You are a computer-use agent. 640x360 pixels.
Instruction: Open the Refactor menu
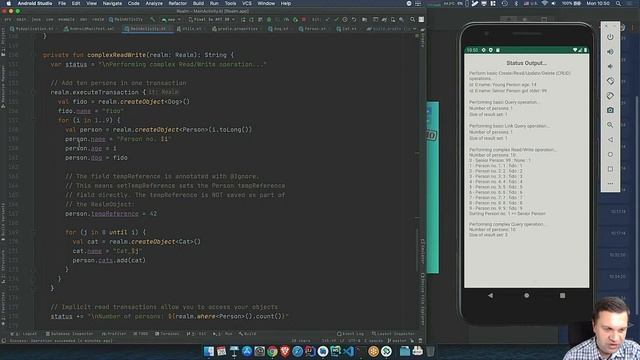pyautogui.click(x=178, y=3)
